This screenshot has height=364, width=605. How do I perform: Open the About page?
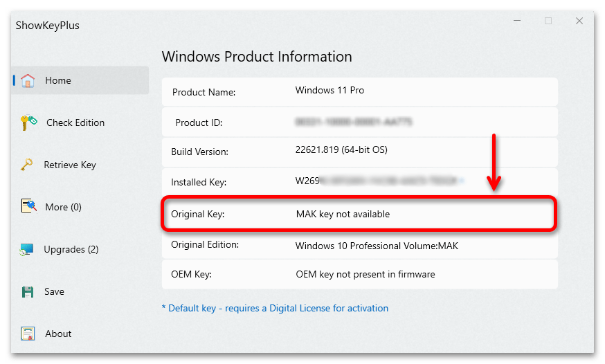pyautogui.click(x=58, y=334)
